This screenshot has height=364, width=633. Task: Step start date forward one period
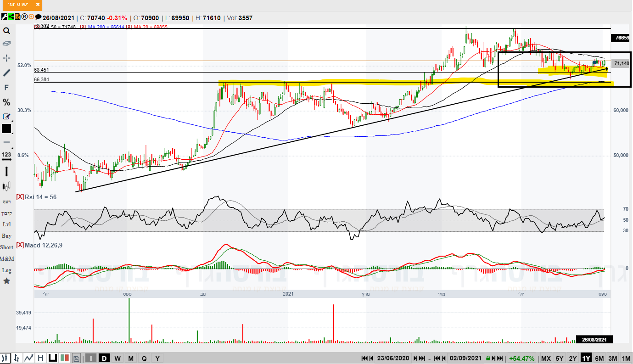click(x=415, y=358)
